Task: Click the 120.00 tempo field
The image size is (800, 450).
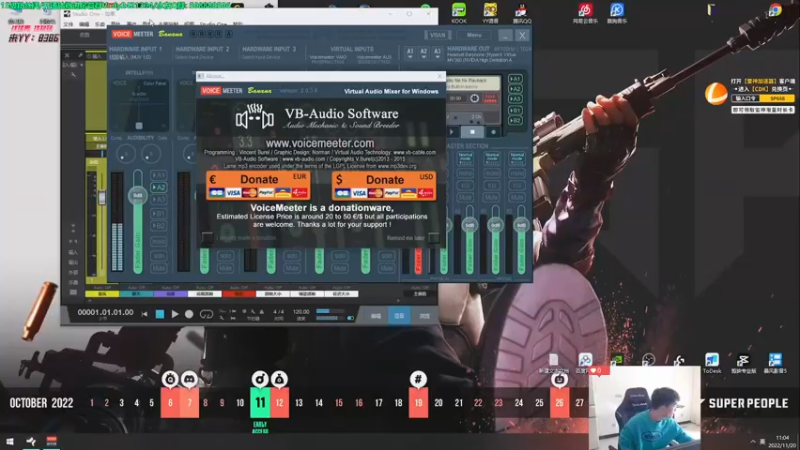Action: pyautogui.click(x=301, y=312)
